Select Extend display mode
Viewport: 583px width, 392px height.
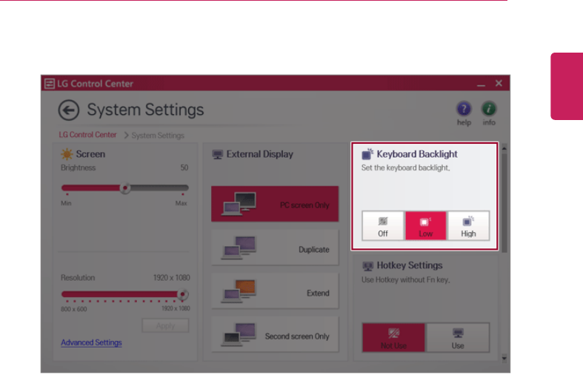[x=275, y=291]
